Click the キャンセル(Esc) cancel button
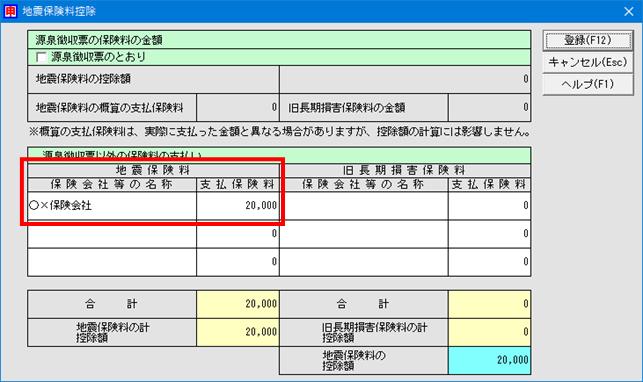Screen dimensions: 643x382 (x=588, y=62)
